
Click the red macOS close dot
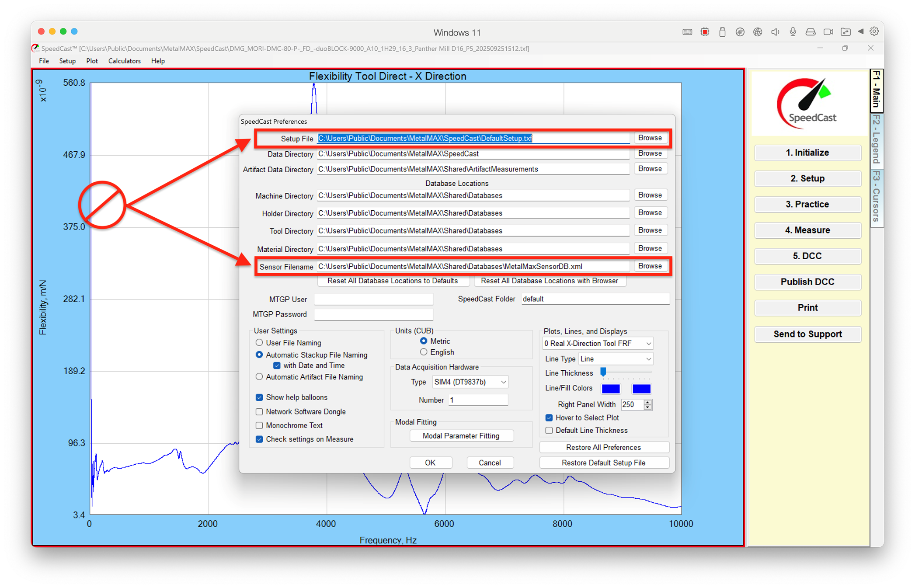point(41,31)
